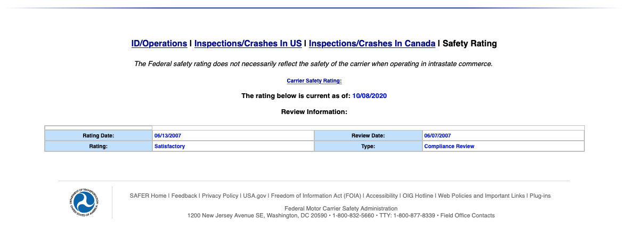Click the Department of Transportation logo
The width and height of the screenshot is (644, 227).
(x=84, y=202)
